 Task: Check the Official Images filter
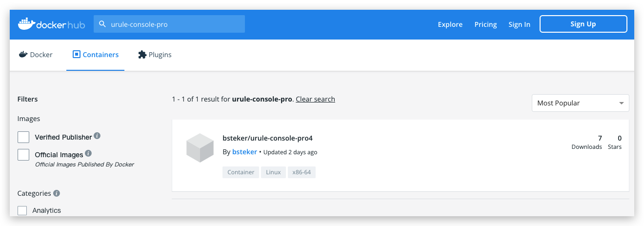point(23,155)
